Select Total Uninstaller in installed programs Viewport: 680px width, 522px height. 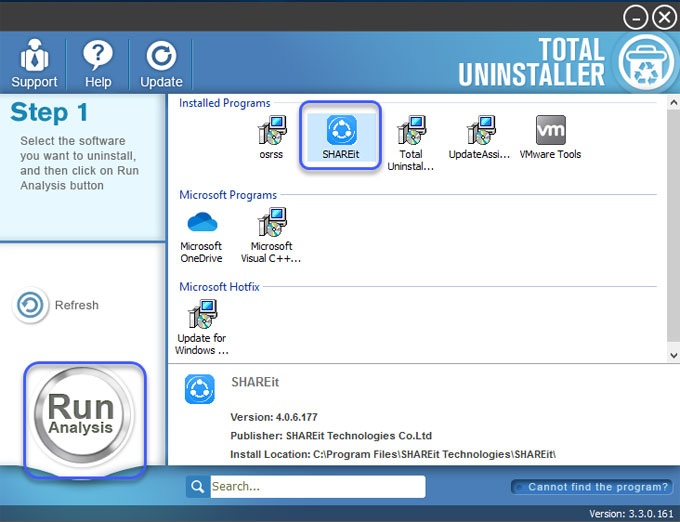point(411,143)
